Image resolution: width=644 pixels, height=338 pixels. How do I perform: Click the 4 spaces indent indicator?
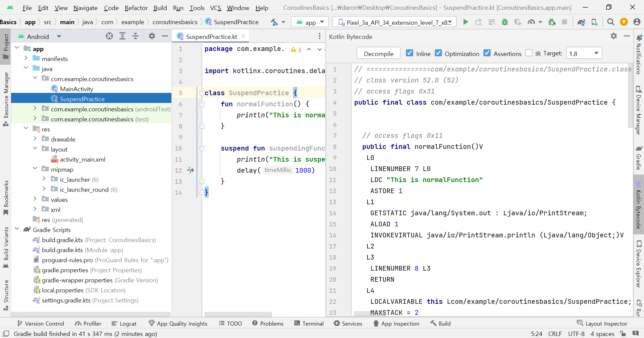tap(602, 334)
